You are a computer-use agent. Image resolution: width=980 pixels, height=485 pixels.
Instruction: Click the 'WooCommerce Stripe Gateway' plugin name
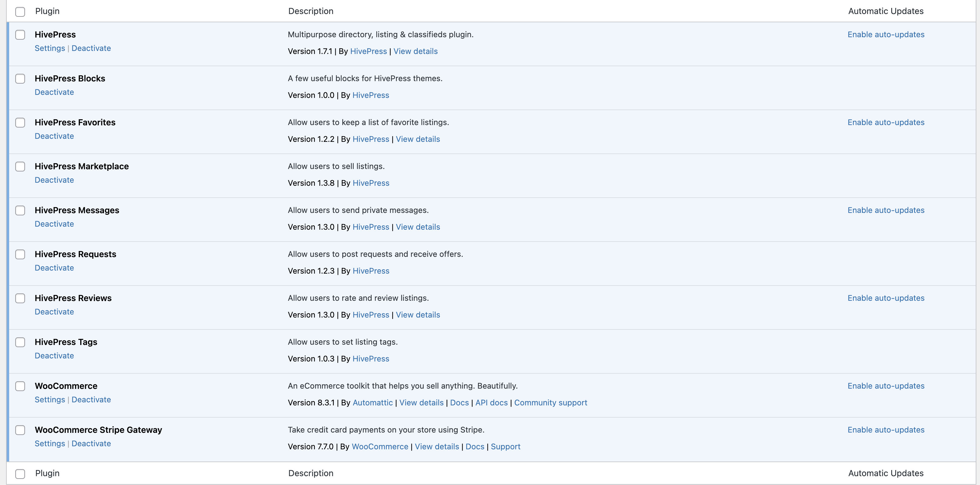point(98,430)
